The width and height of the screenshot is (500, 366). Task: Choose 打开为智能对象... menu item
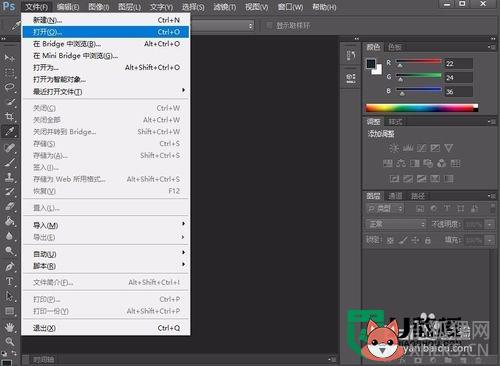point(106,79)
